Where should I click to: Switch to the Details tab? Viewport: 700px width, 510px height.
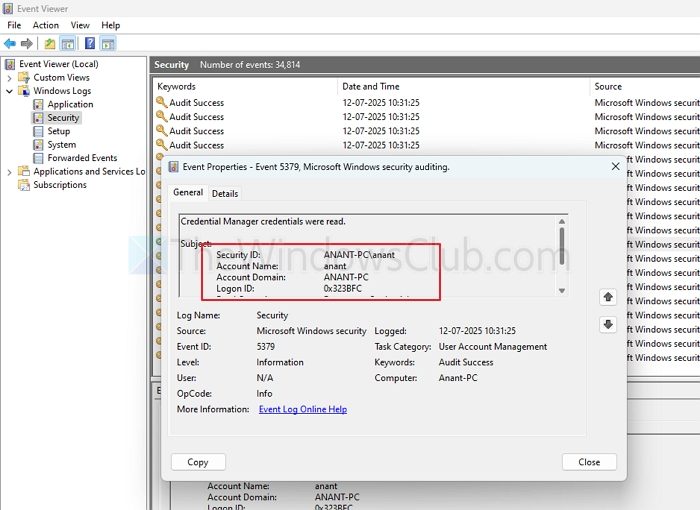coord(225,193)
